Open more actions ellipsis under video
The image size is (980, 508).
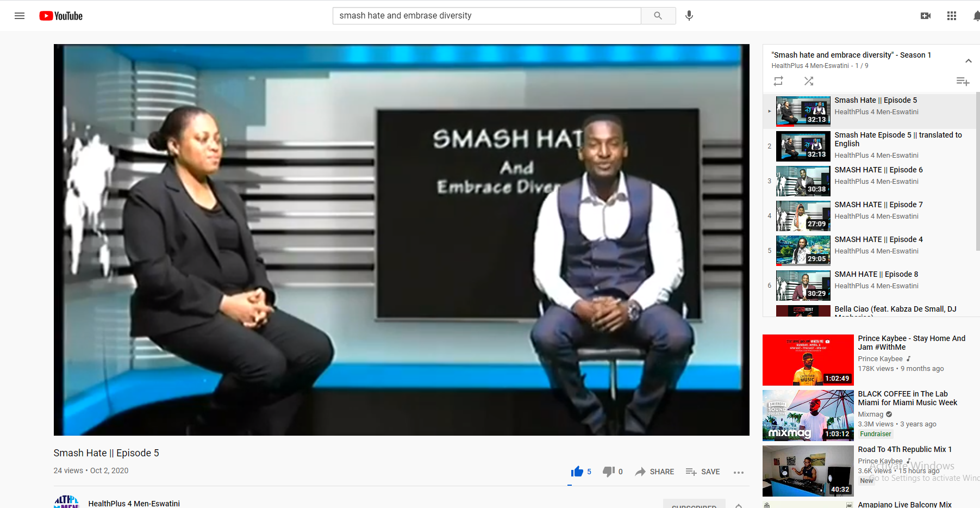[x=738, y=472]
